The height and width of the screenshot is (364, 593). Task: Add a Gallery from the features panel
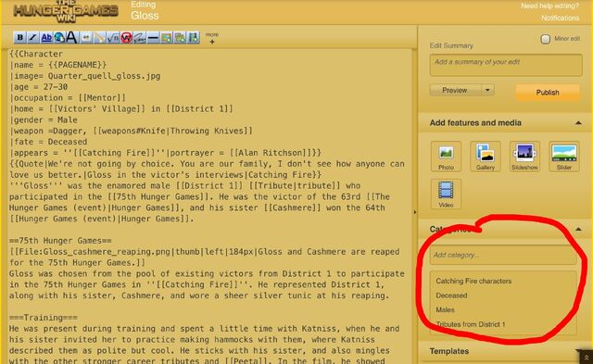point(486,157)
